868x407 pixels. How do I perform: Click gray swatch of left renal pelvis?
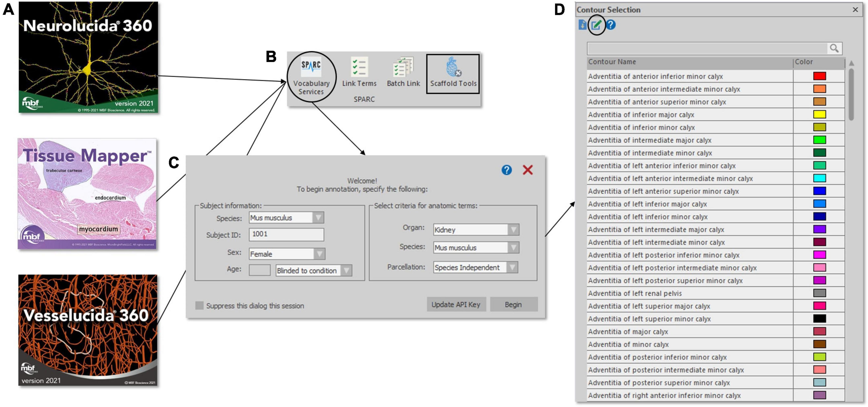click(x=820, y=293)
